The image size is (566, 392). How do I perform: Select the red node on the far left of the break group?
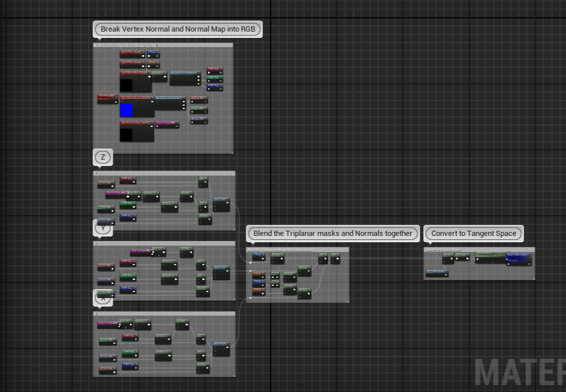[107, 98]
